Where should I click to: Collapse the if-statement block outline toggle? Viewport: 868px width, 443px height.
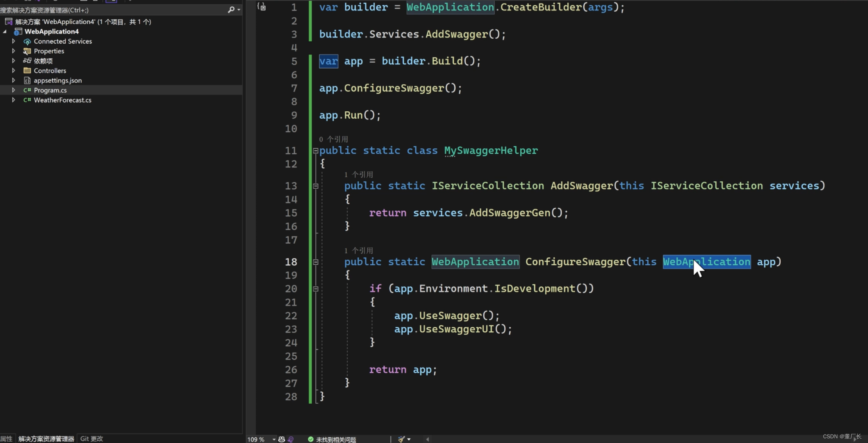click(315, 289)
